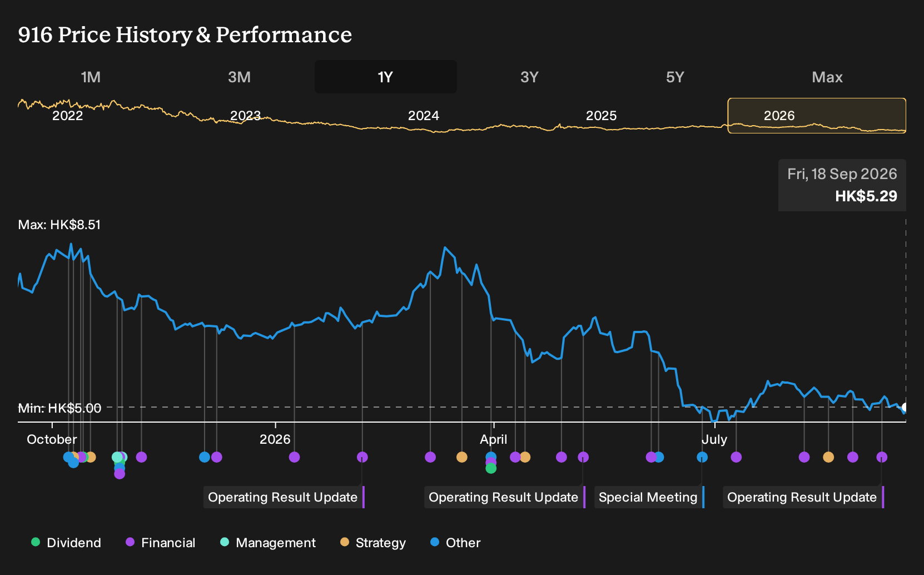The image size is (924, 575).
Task: Select the active 1Y range tab
Action: pos(385,77)
